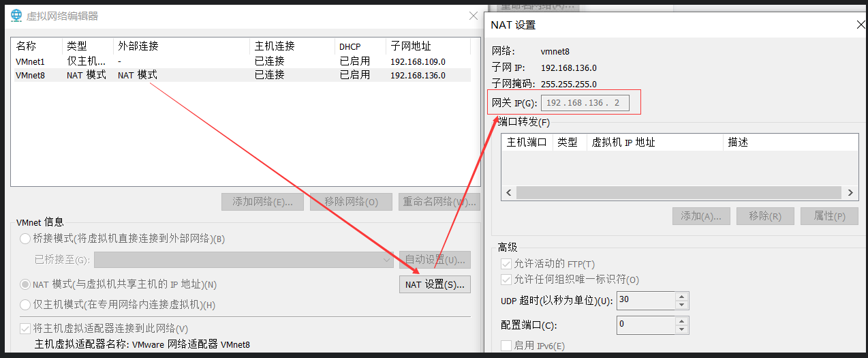Click the DHCP column header

pyautogui.click(x=350, y=46)
